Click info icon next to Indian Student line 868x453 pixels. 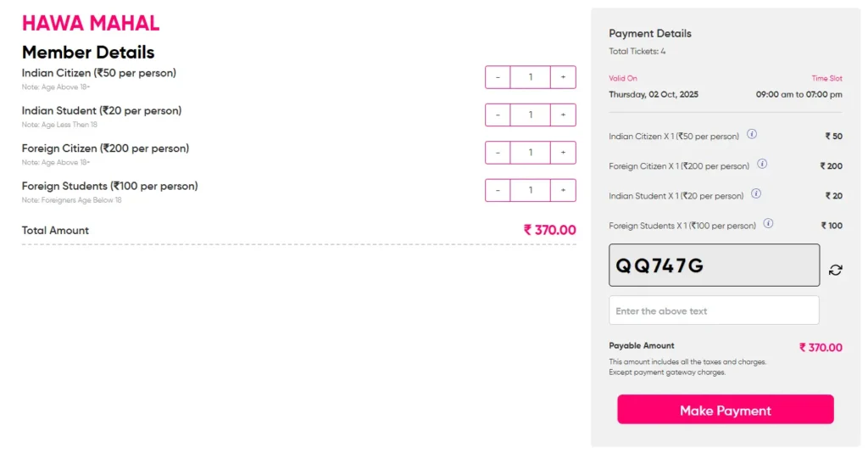[x=756, y=193]
